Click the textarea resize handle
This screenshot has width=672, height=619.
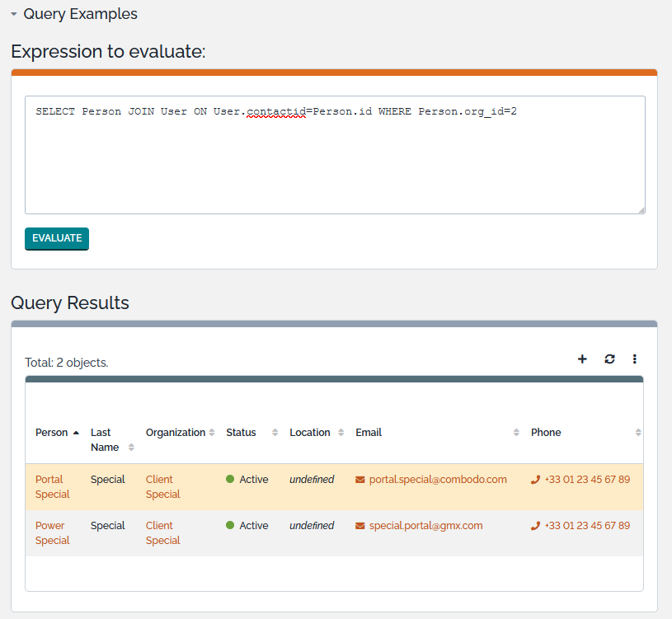click(641, 209)
